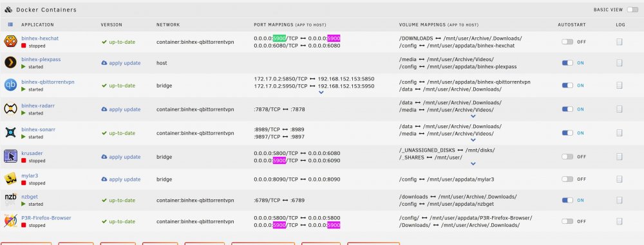Disable autostart for binhex-plexpass
644x245 pixels.
[567, 63]
